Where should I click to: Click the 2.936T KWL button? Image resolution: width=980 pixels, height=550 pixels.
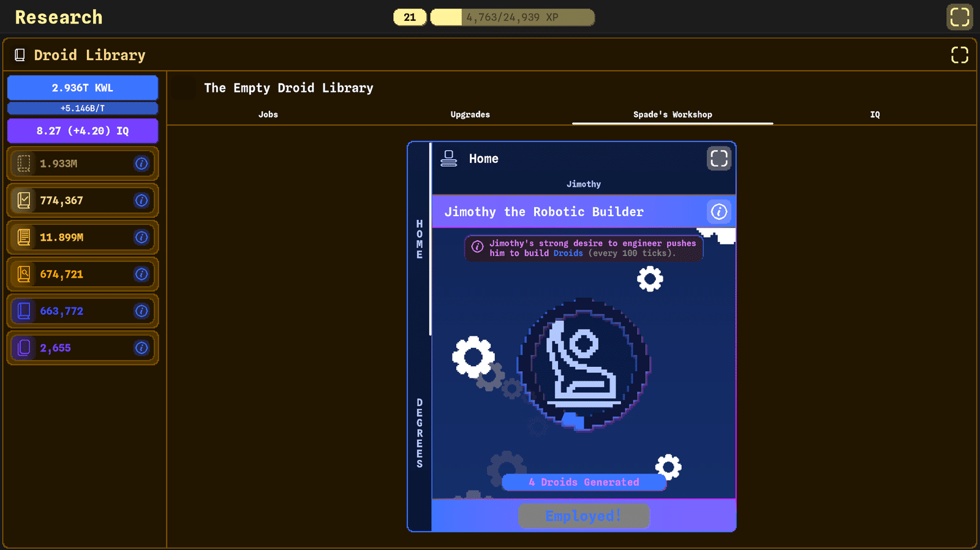(x=83, y=88)
